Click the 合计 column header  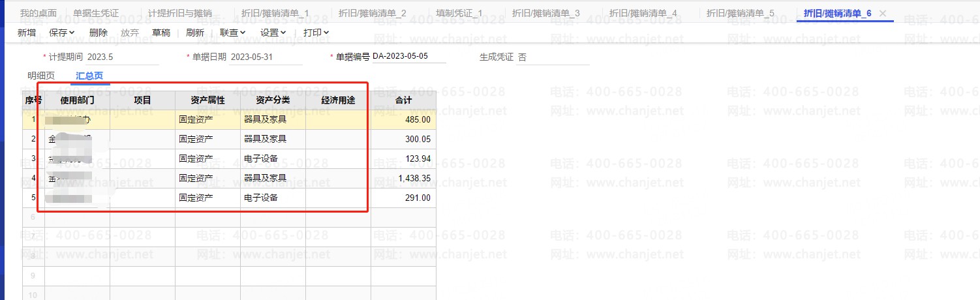tap(403, 100)
